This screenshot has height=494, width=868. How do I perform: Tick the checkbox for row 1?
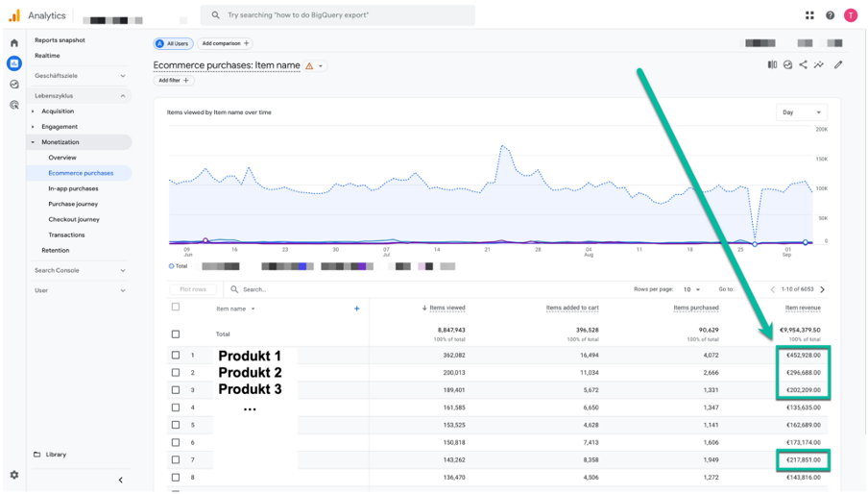click(x=176, y=355)
